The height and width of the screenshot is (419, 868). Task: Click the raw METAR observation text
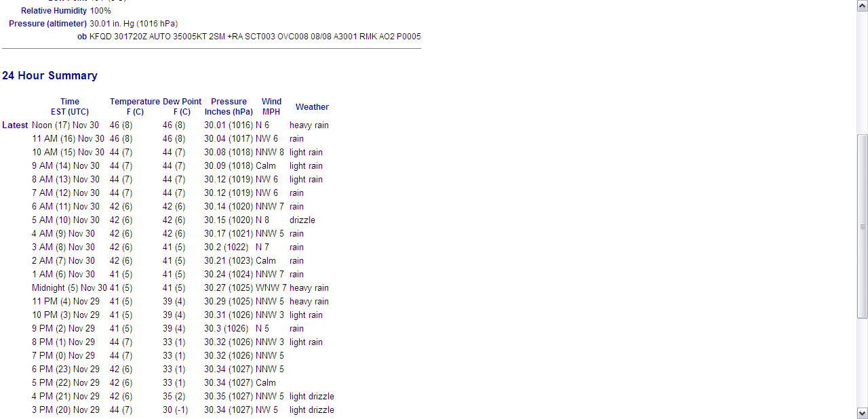click(255, 37)
